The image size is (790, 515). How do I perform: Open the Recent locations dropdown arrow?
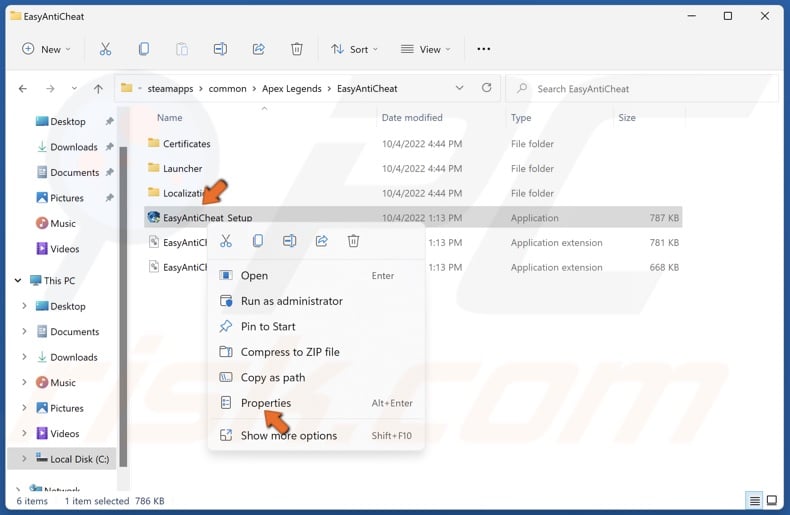coord(74,89)
